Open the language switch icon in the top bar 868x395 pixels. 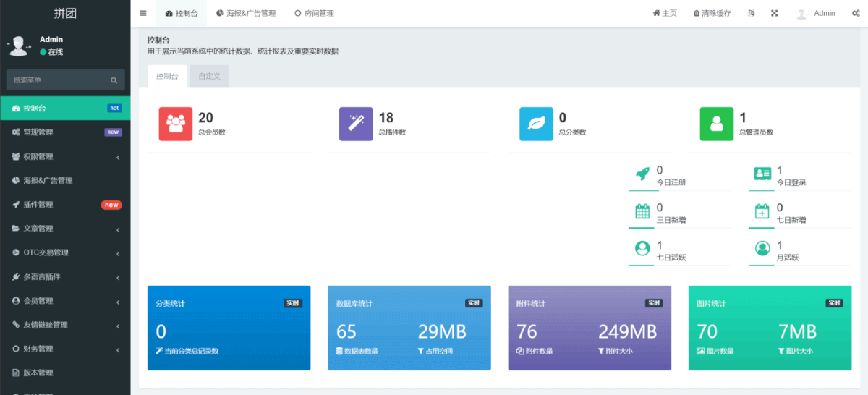[x=751, y=13]
